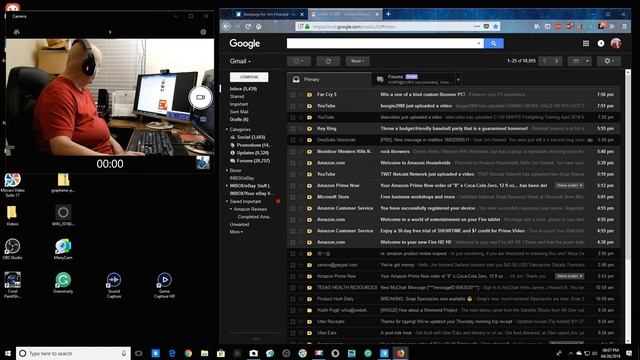Open the Sent Mail folder link
Image resolution: width=640 pixels, height=360 pixels.
click(239, 112)
